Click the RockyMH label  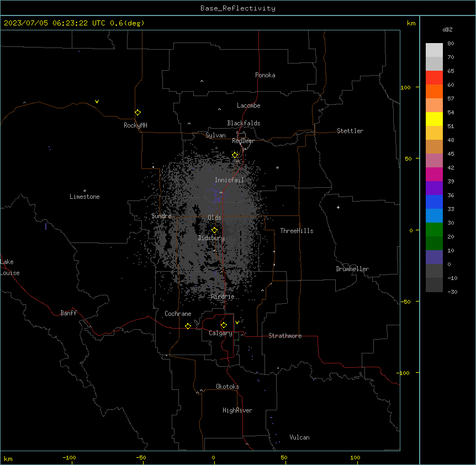(x=135, y=125)
